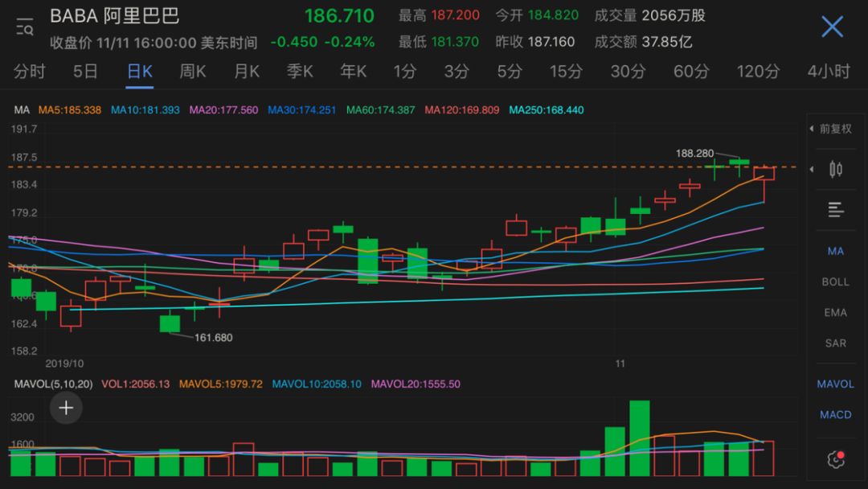Click the MAVOL10:2058.10 value
Viewport: 868px width, 489px height.
coord(317,384)
